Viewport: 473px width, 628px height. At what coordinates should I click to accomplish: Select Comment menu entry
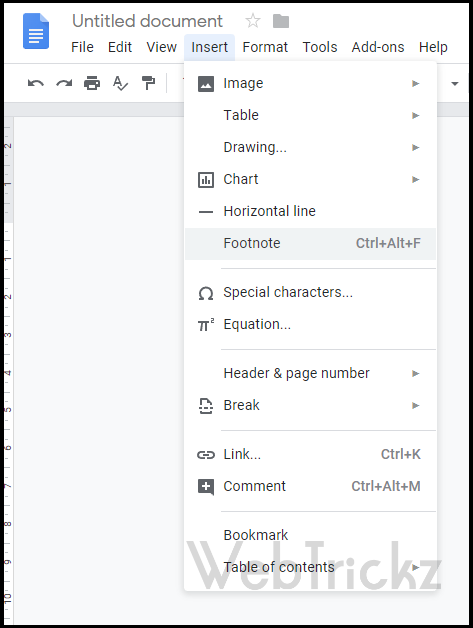click(310, 486)
